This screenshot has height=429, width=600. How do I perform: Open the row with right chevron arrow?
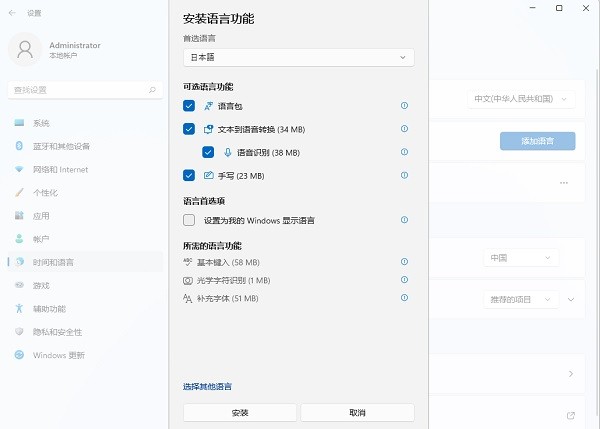pos(571,374)
